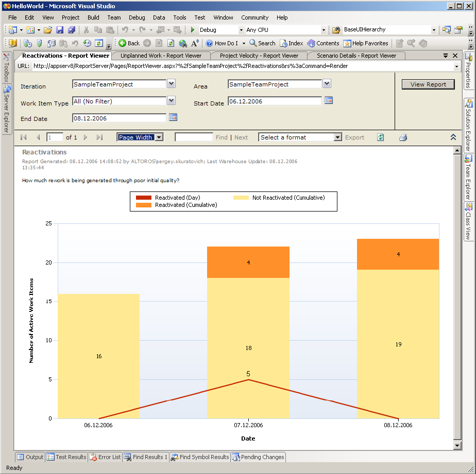Click the Reactivated (Day) legend swatch
Image resolution: width=476 pixels, height=474 pixels.
144,198
